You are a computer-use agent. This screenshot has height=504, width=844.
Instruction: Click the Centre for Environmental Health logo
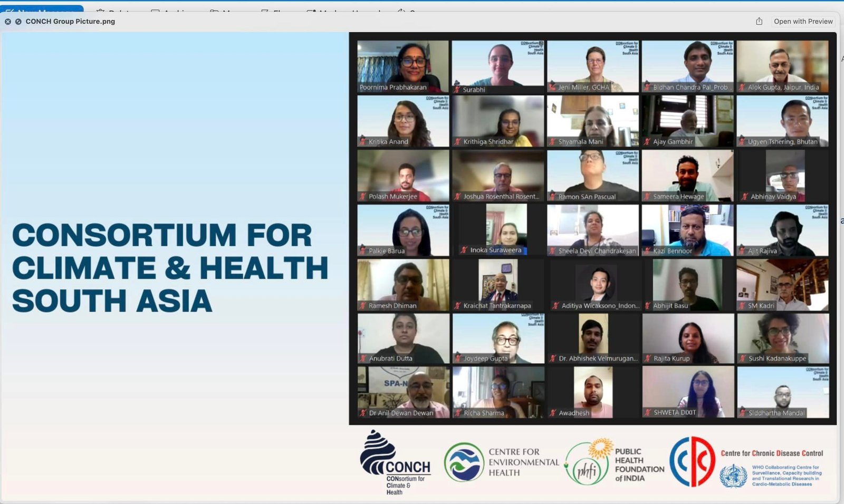464,462
